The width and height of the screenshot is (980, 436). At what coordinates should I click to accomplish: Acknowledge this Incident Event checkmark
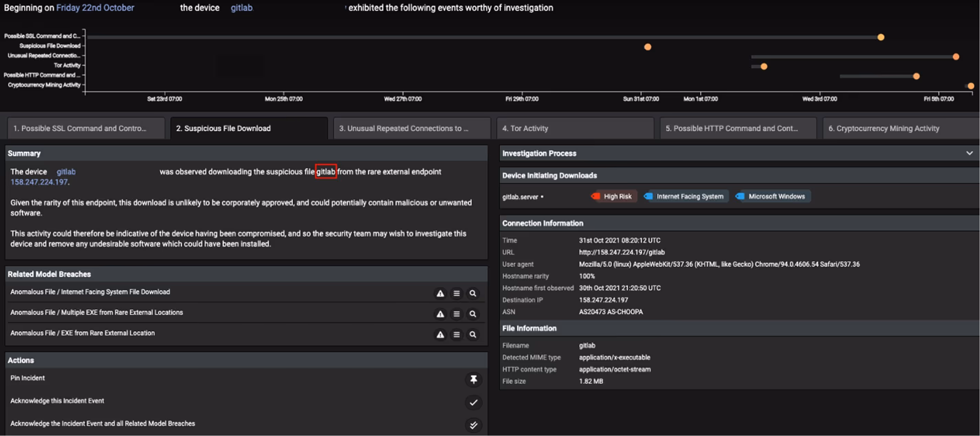click(473, 402)
